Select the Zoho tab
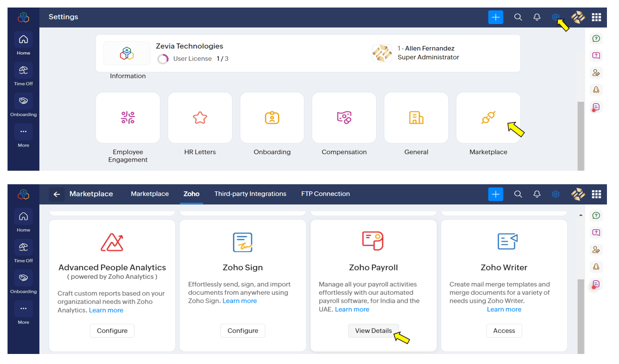619x364 pixels. (x=191, y=194)
